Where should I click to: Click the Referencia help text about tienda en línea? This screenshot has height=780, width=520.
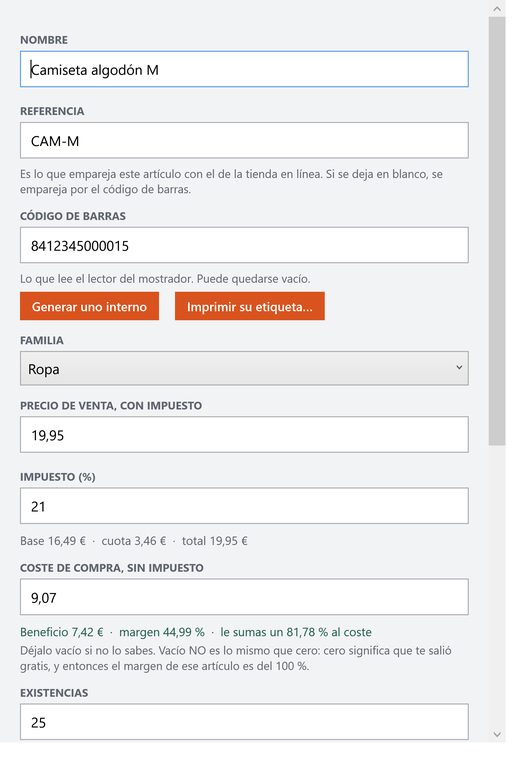point(231,182)
